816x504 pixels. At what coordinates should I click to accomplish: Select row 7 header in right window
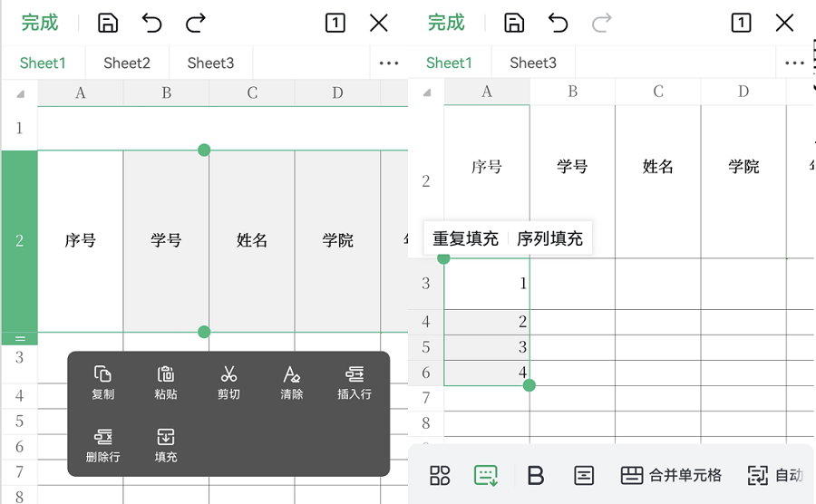(426, 398)
